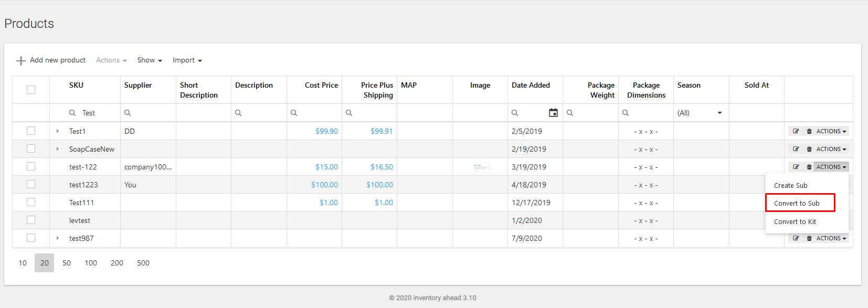Click trash icon for SoapCaseNew row
Viewport: 868px width, 308px height.
pyautogui.click(x=809, y=149)
